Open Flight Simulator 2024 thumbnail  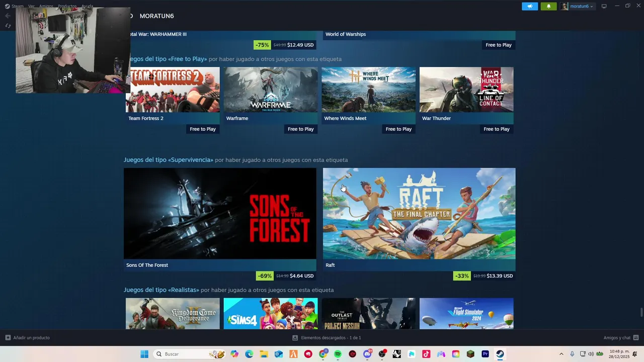coord(466,314)
